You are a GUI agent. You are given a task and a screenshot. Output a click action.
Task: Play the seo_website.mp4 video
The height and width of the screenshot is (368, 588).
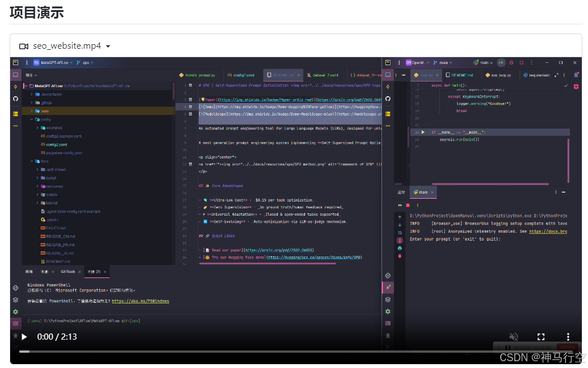pos(24,337)
